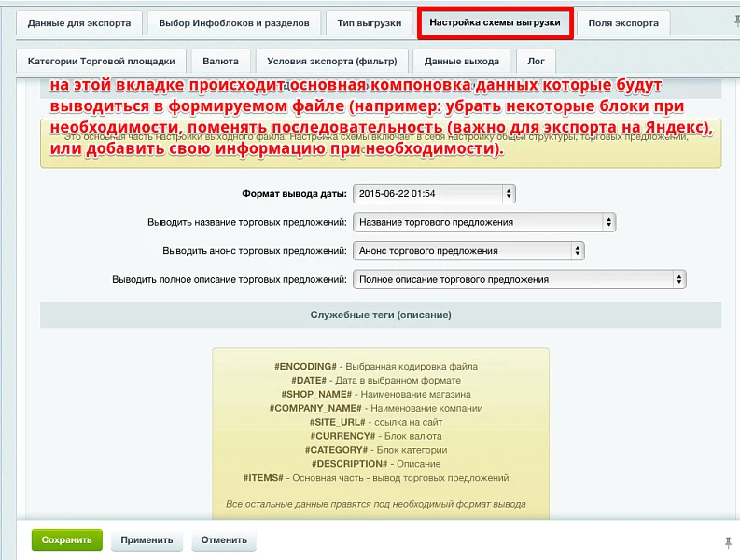Click the Отменить button
The height and width of the screenshot is (560, 740).
click(224, 540)
